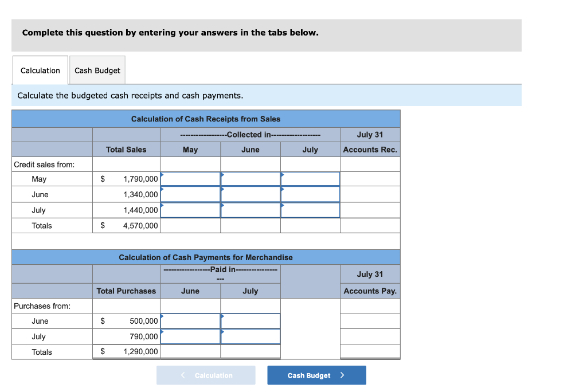The height and width of the screenshot is (392, 587).
Task: Select June sales collected in May cell
Action: [x=190, y=194]
